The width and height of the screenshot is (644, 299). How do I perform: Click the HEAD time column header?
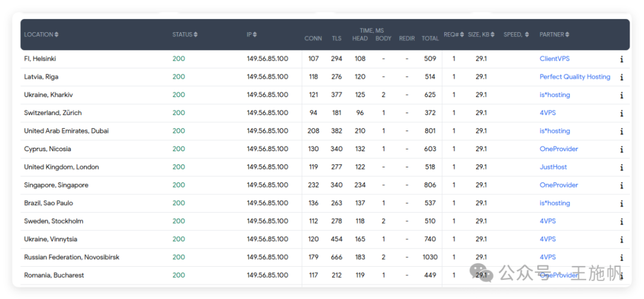[x=360, y=39]
